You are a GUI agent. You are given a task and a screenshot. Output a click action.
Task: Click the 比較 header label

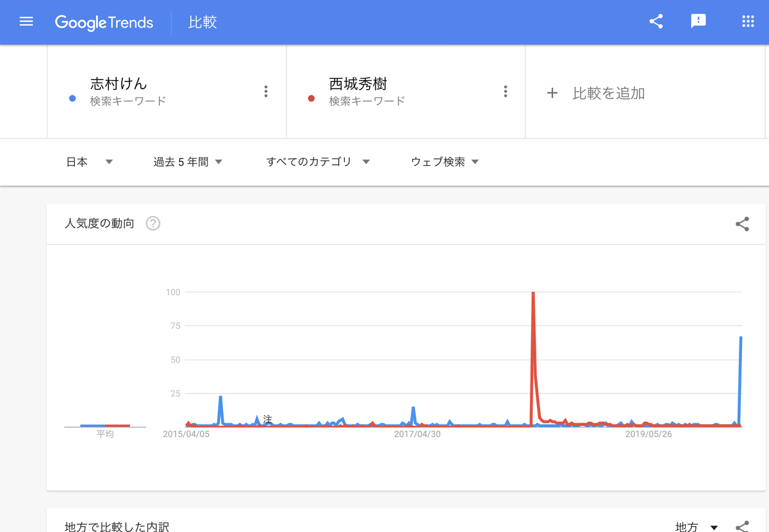pos(203,22)
